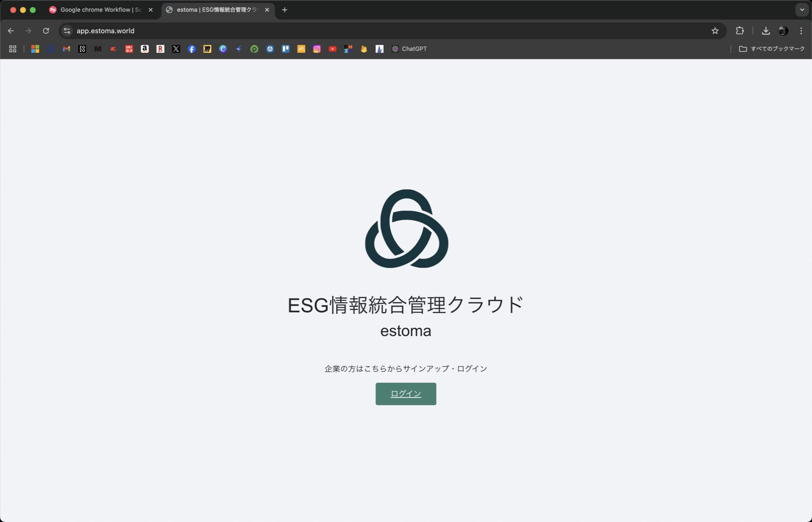
Task: Go back to the previous page
Action: coord(11,31)
